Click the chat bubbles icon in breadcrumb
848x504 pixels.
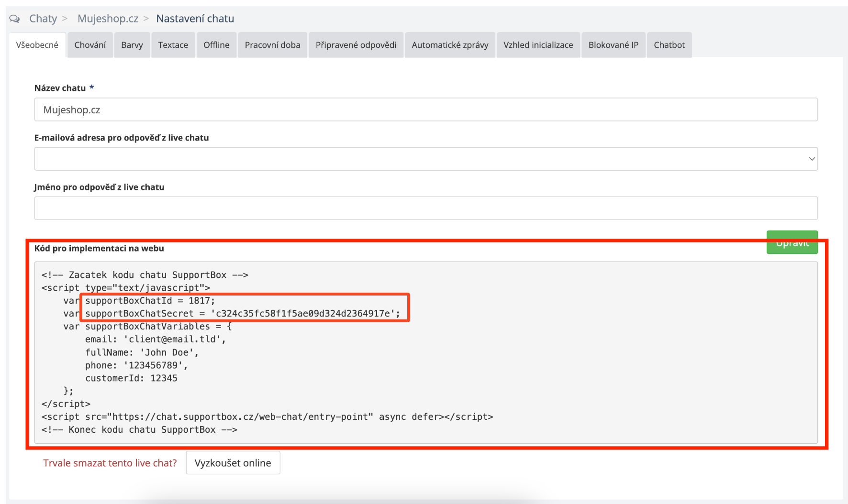pyautogui.click(x=14, y=19)
